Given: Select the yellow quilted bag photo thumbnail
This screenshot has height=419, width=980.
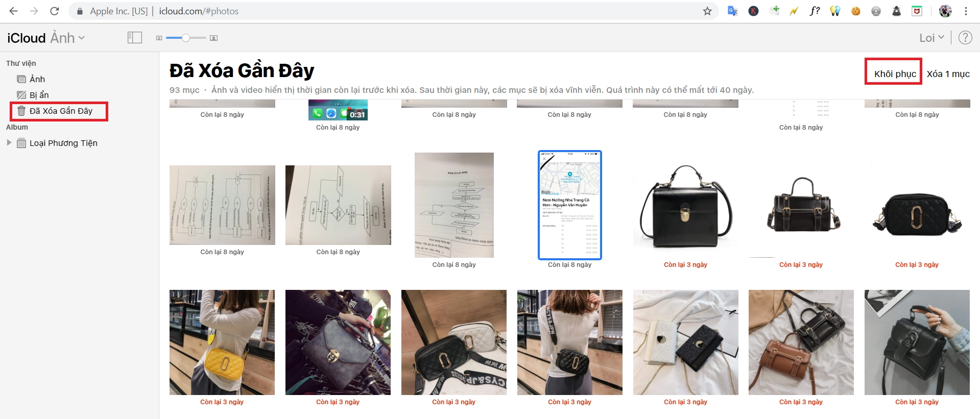Looking at the screenshot, I should tap(222, 342).
